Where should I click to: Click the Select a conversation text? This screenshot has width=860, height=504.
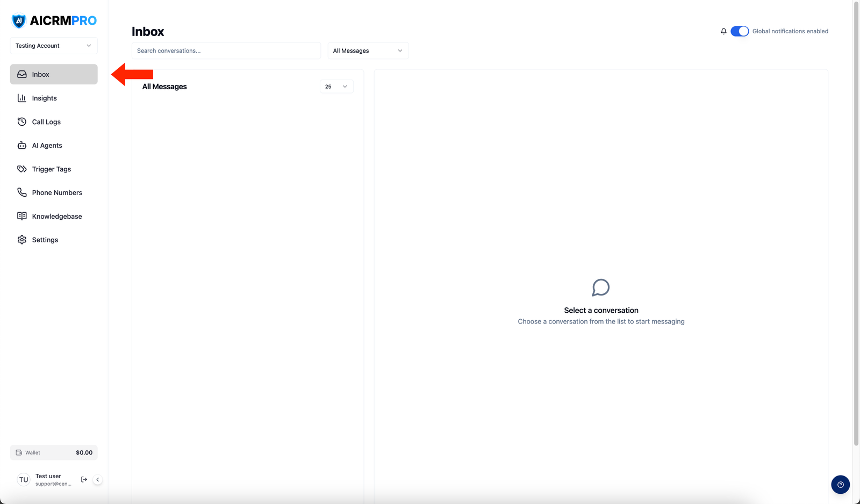pyautogui.click(x=601, y=310)
